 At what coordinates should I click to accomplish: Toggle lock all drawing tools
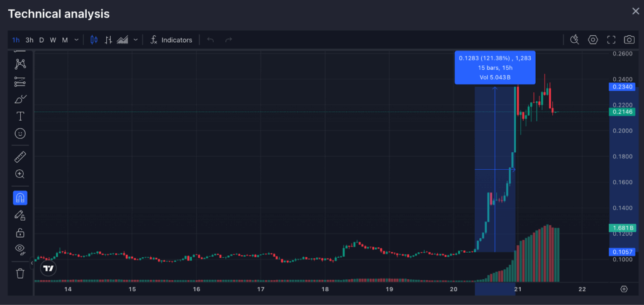click(20, 233)
